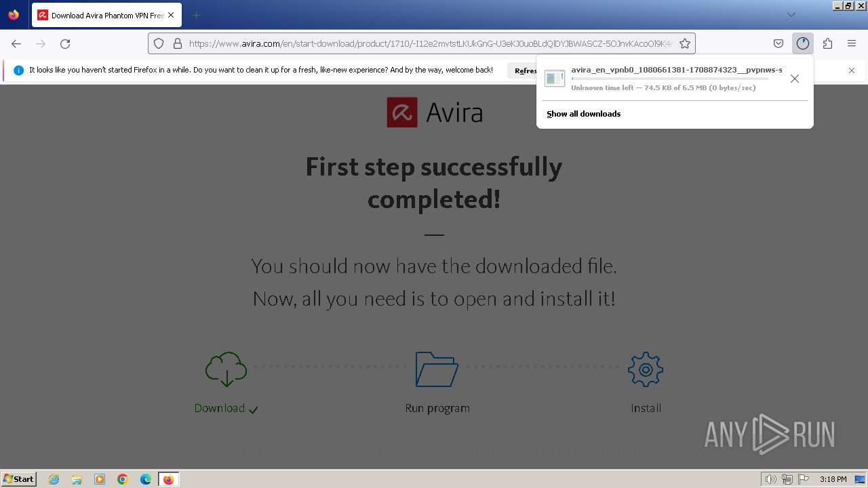Click the Run program folder icon

tap(437, 369)
